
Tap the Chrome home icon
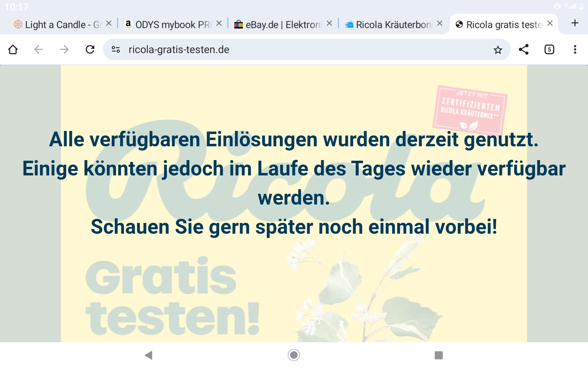(13, 49)
